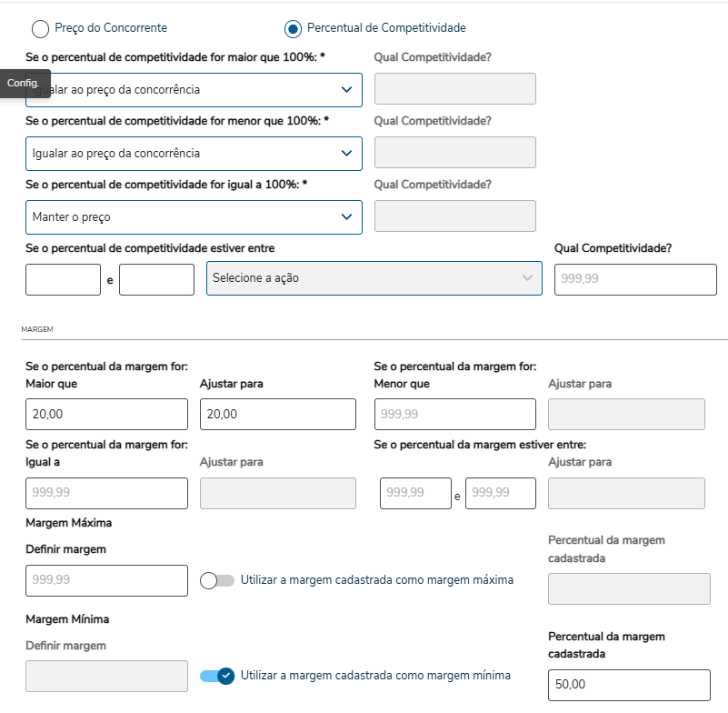Screen dimensions: 728x713
Task: Open the 'menor que 100%' action dropdown
Action: [194, 154]
